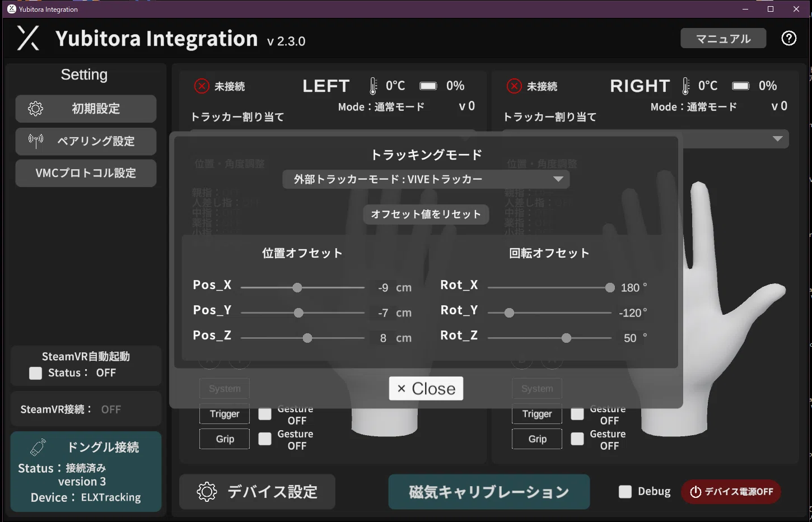Adjust the Rot_Z slider handle

point(567,338)
